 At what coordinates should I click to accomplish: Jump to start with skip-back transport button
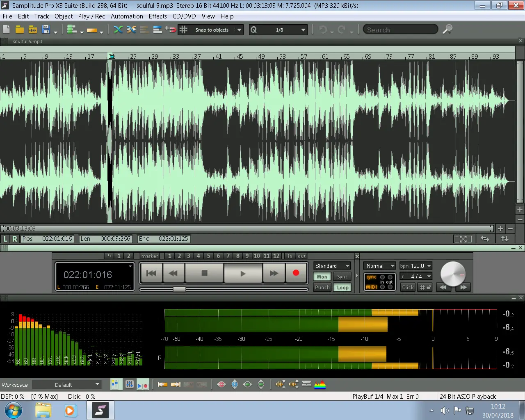click(x=151, y=273)
